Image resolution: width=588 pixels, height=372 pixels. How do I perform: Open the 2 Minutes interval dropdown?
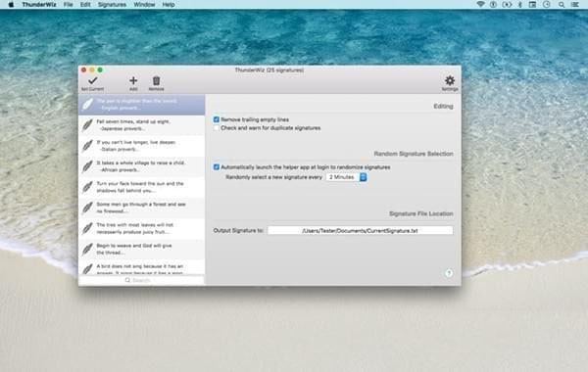[347, 177]
